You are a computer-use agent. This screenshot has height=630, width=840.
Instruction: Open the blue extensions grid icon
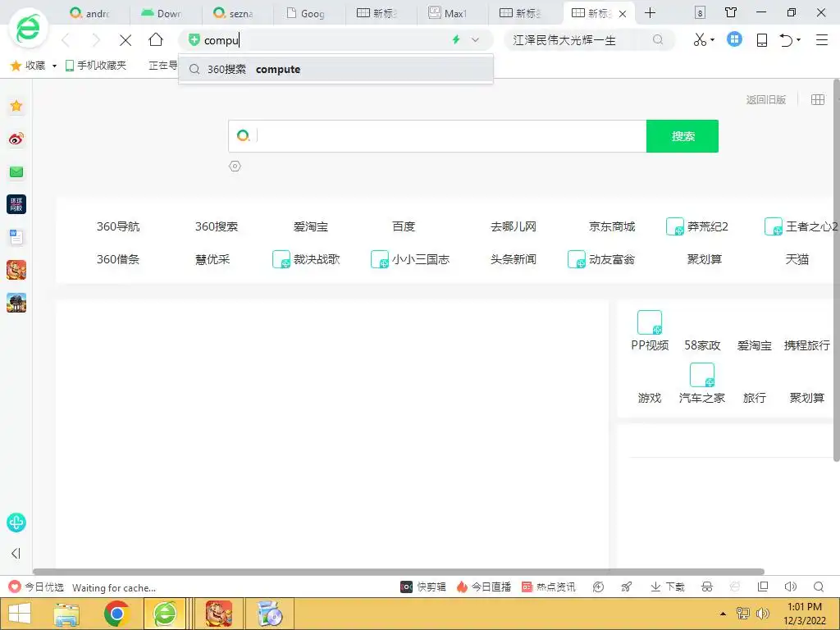tap(734, 39)
